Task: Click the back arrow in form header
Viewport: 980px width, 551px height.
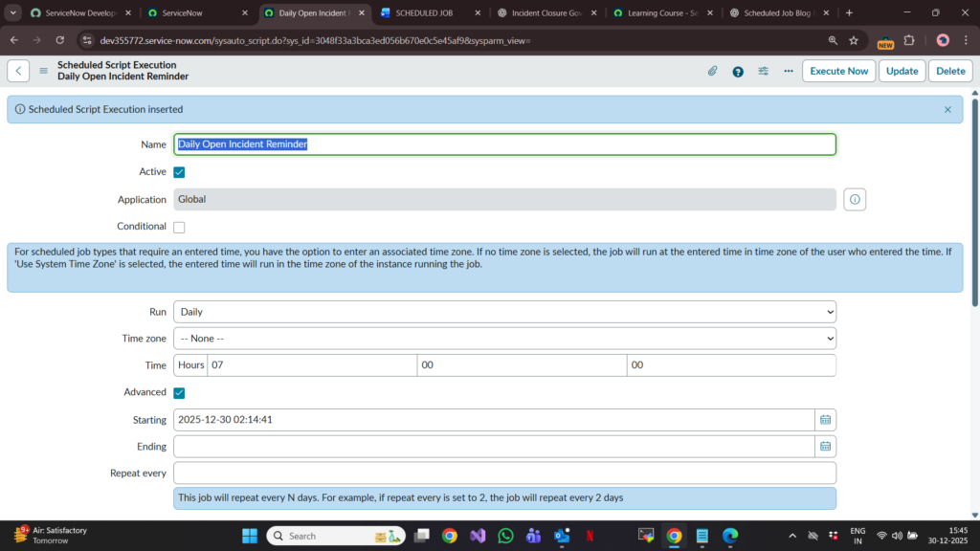Action: [x=18, y=71]
